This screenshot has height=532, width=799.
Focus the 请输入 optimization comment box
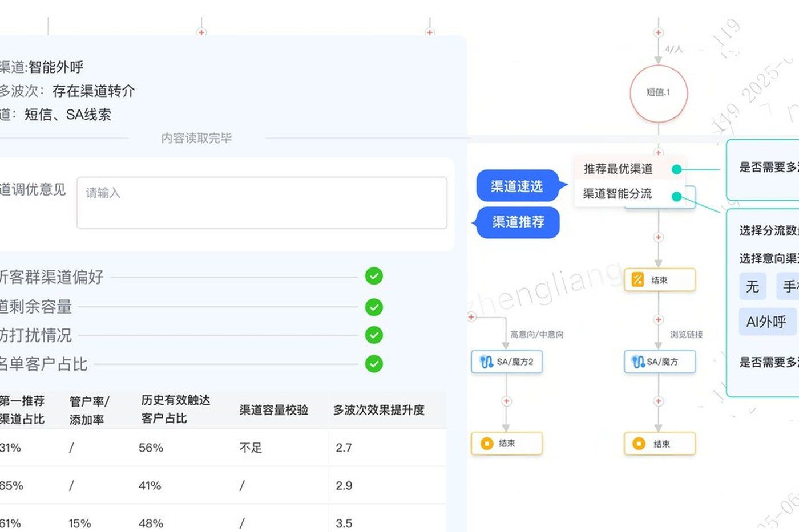[x=262, y=203]
